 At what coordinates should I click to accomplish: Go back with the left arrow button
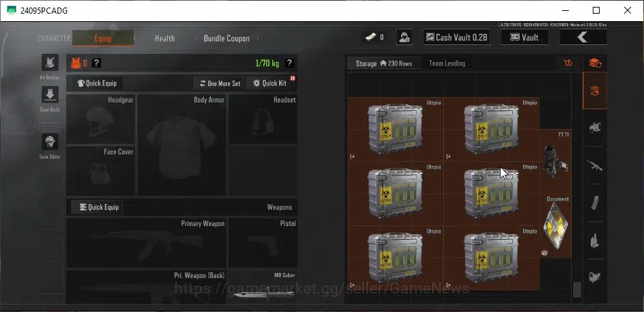583,38
